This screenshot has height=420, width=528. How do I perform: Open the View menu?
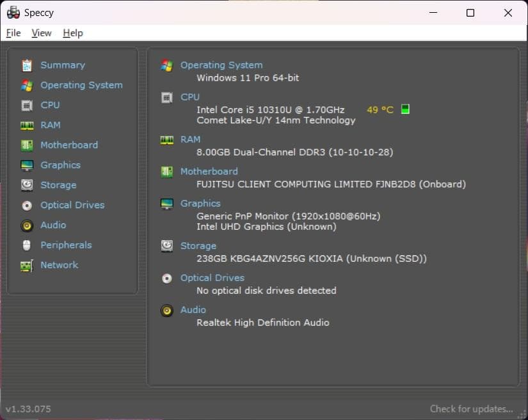pos(42,33)
